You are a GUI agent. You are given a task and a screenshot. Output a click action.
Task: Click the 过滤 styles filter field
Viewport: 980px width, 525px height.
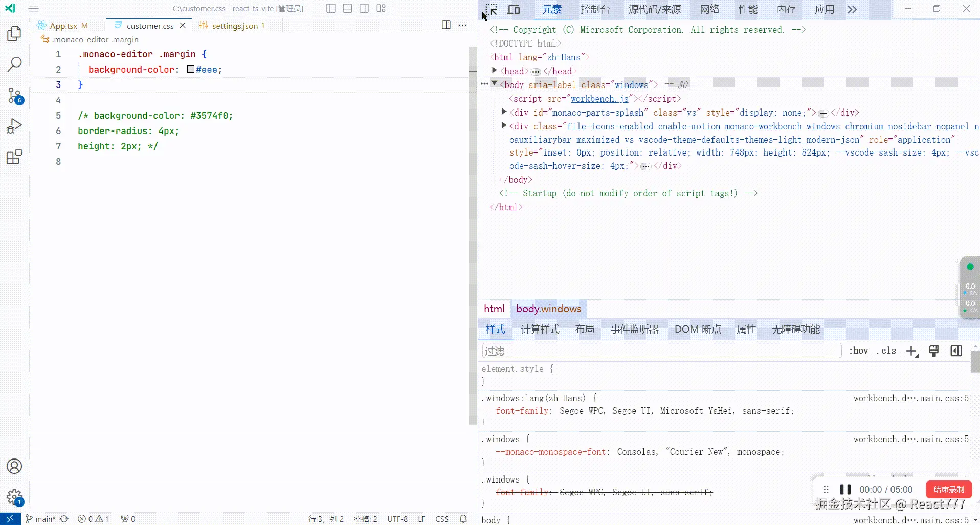[x=662, y=351]
